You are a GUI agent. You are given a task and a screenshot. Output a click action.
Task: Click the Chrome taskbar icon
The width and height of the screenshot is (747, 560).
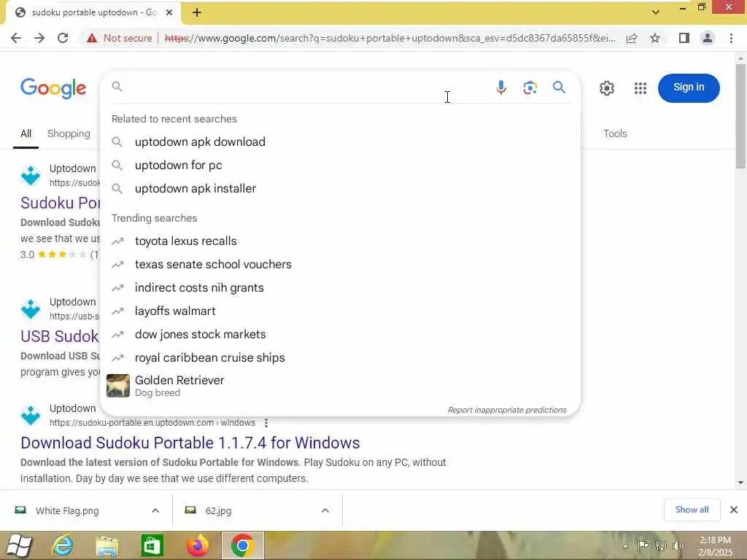242,545
